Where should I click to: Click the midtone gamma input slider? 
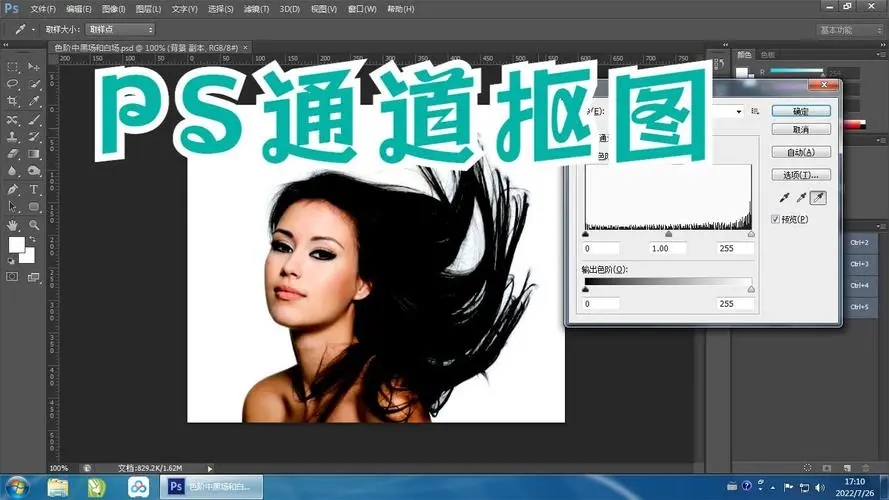[668, 234]
